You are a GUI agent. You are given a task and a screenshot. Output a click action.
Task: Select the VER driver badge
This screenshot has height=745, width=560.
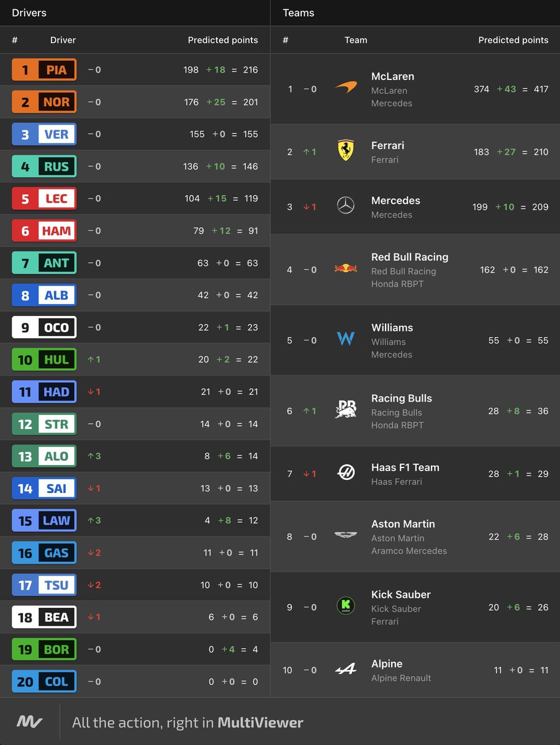coord(44,134)
